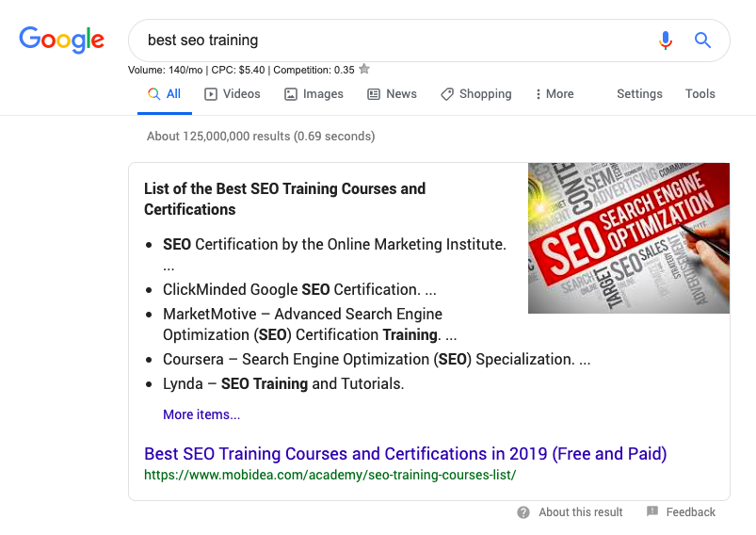Select the All results tab
This screenshot has width=756, height=535.
pos(165,94)
